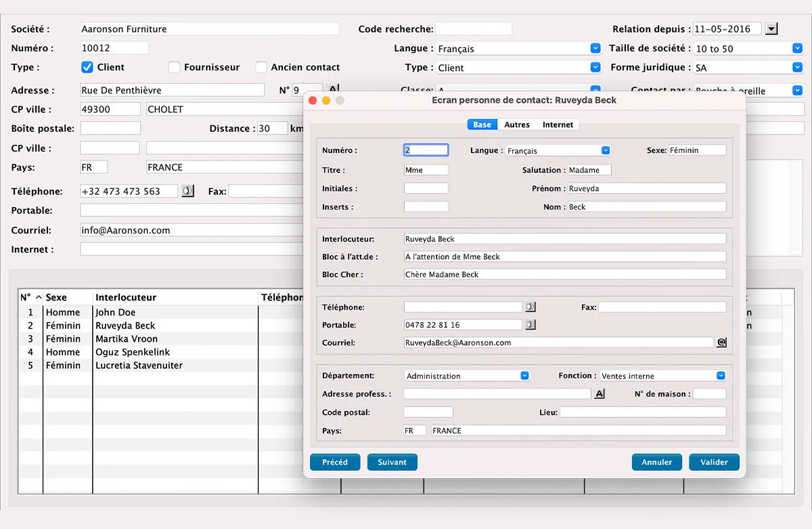Minimize the contact dialog with yellow button
The width and height of the screenshot is (812, 529).
pyautogui.click(x=326, y=100)
